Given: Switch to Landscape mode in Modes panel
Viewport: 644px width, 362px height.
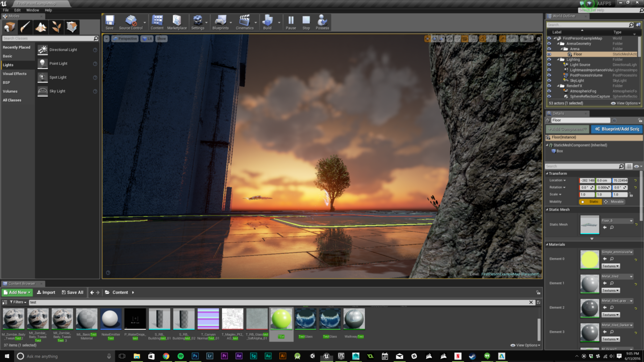Looking at the screenshot, I should pyautogui.click(x=41, y=27).
